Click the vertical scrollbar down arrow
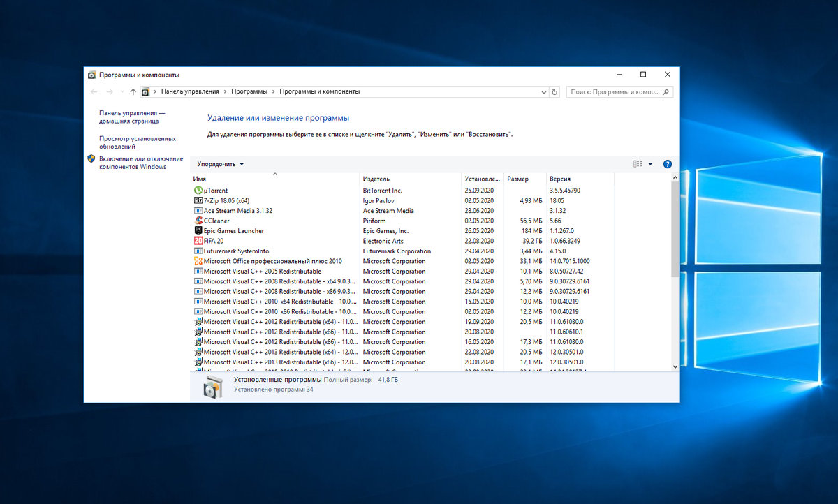838x504 pixels. click(675, 366)
